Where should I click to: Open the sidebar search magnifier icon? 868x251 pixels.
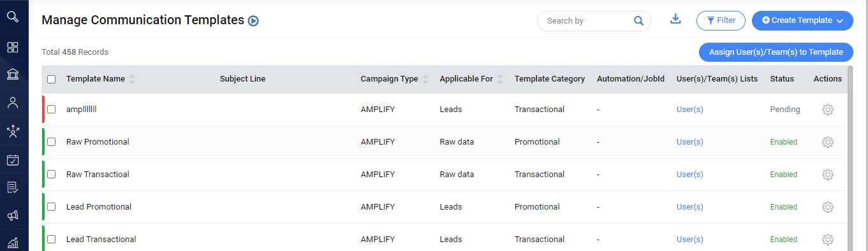[13, 17]
